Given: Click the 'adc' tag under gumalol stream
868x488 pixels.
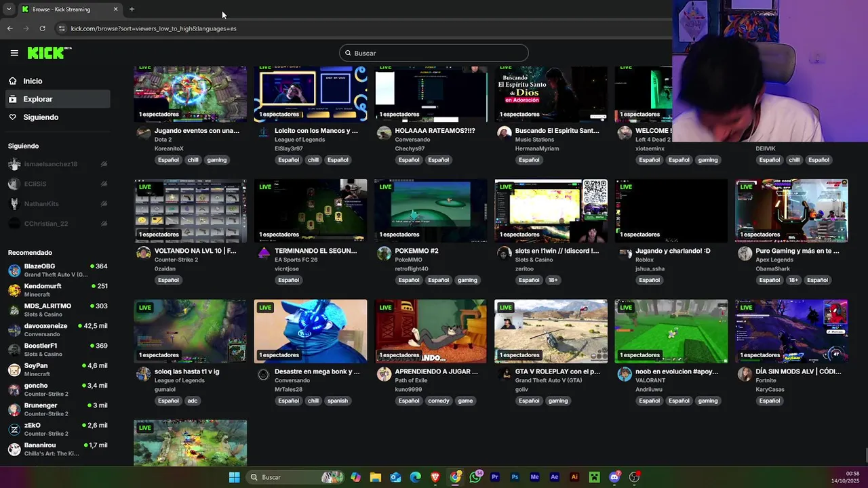Looking at the screenshot, I should pyautogui.click(x=193, y=401).
